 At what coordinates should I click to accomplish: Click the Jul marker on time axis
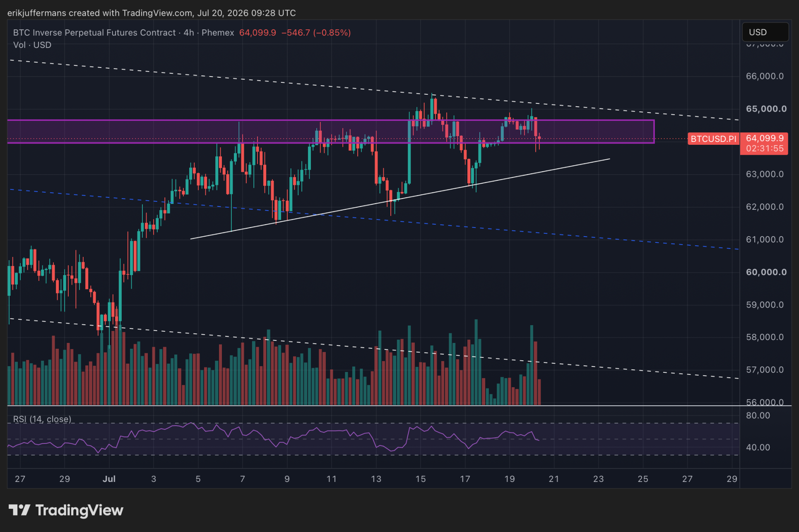109,479
